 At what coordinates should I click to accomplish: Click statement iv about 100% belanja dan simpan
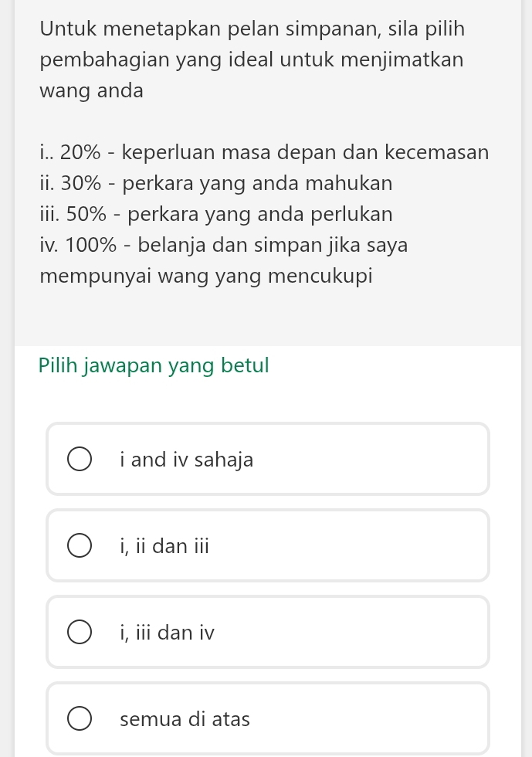223,246
